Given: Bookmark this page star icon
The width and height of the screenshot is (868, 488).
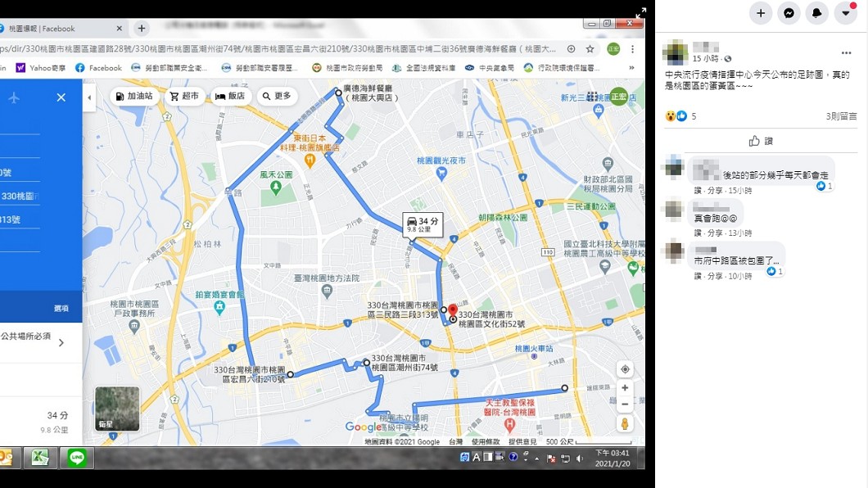Looking at the screenshot, I should coord(590,48).
